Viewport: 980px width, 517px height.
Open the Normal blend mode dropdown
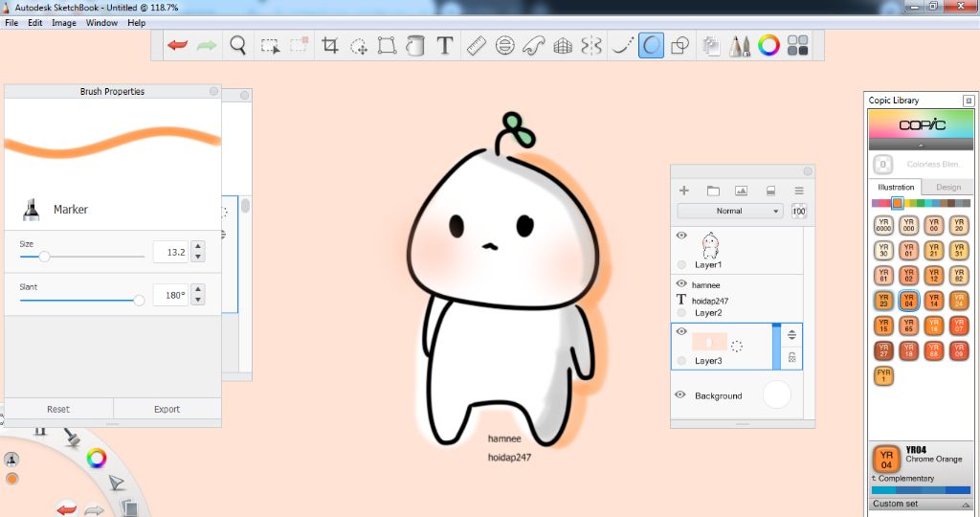729,211
